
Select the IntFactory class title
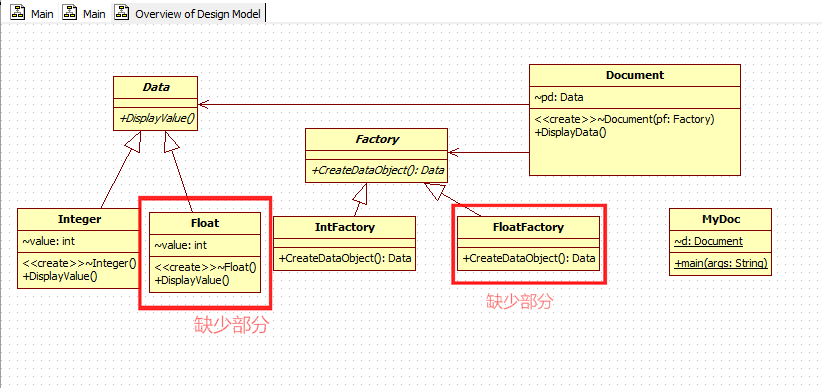pos(344,227)
